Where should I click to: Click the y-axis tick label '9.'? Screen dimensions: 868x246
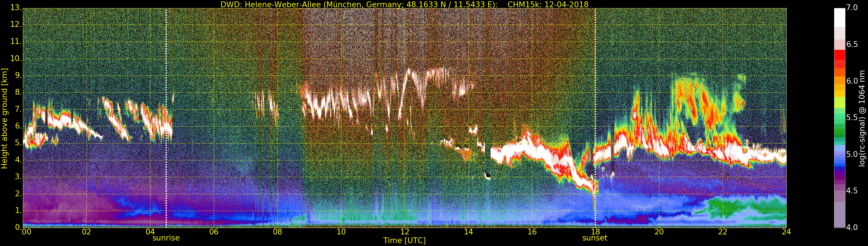(x=18, y=75)
